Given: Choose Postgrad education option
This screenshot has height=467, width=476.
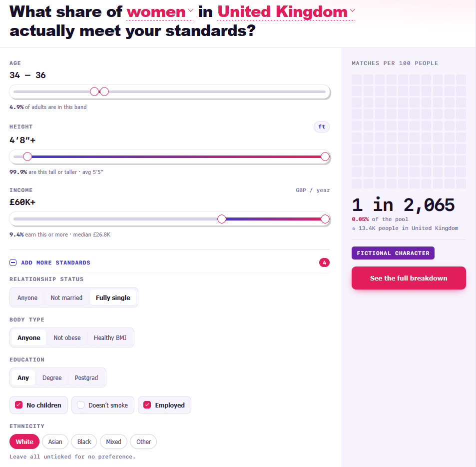Looking at the screenshot, I should click(86, 377).
